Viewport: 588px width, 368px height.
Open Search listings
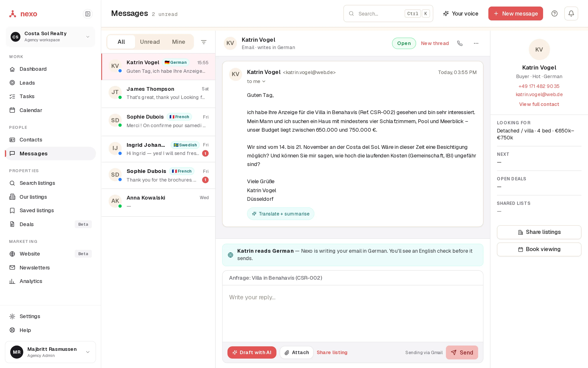[x=50, y=183]
